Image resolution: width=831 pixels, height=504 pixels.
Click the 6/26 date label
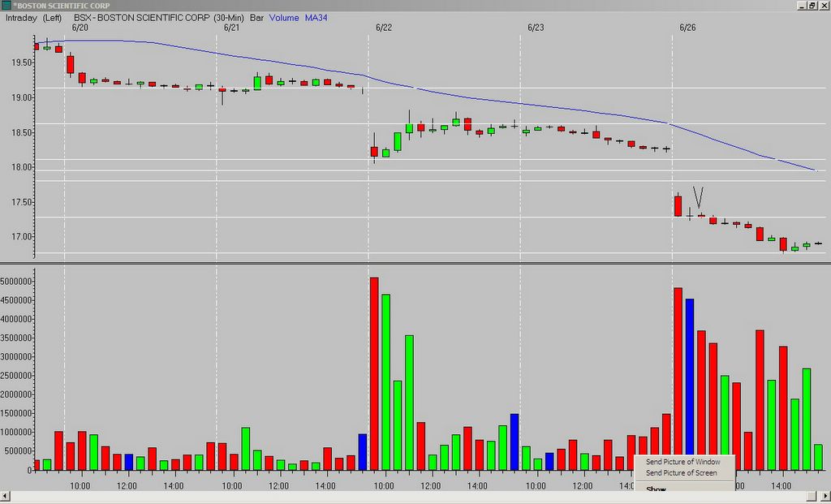coord(687,28)
